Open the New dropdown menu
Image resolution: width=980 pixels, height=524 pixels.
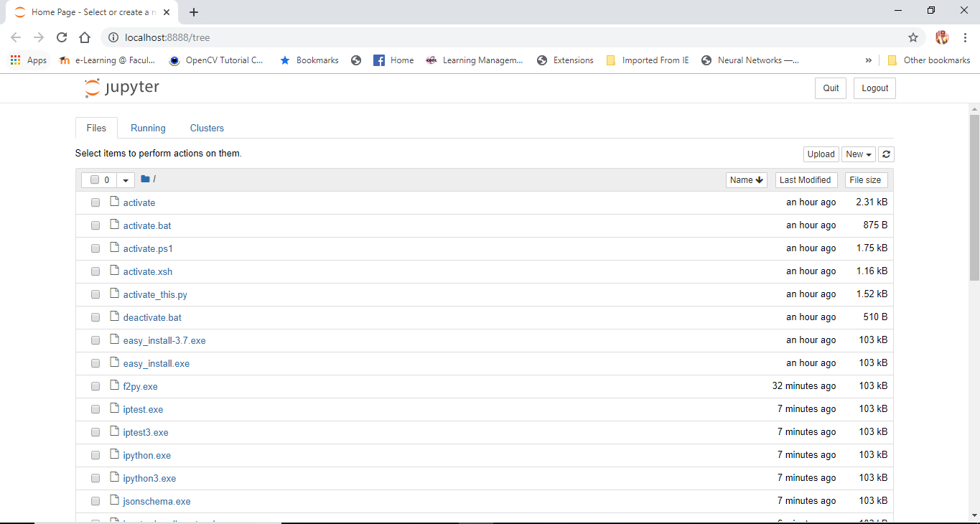point(858,154)
